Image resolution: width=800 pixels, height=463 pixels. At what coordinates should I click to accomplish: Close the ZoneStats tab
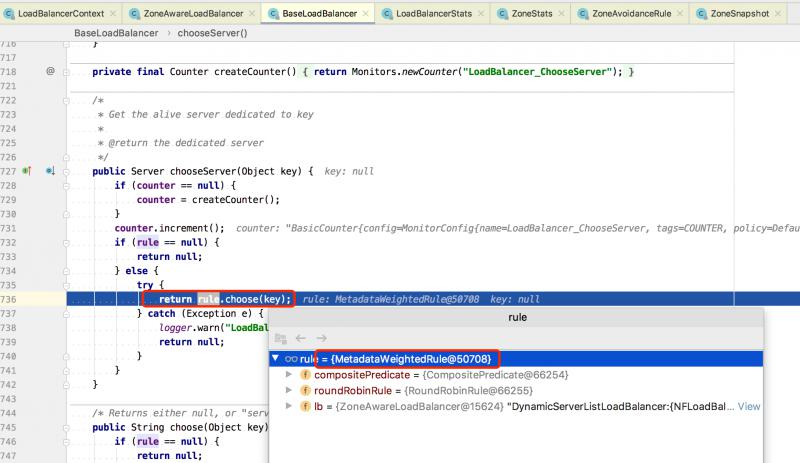(x=561, y=13)
